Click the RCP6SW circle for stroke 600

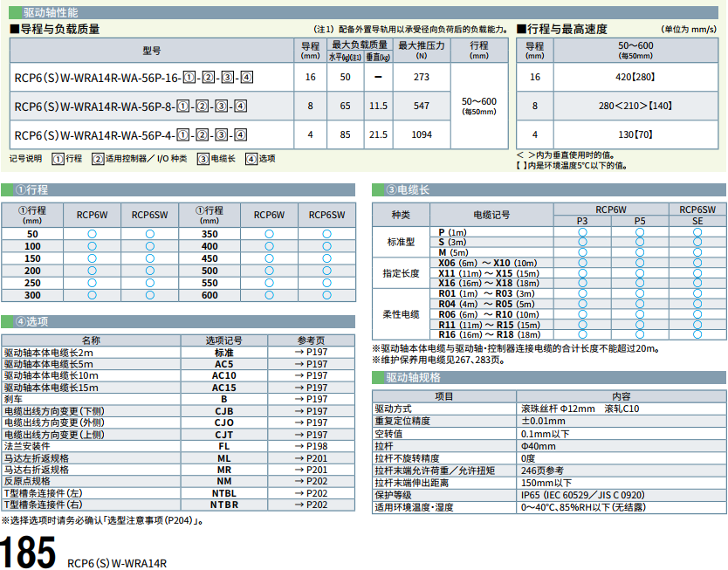(326, 295)
